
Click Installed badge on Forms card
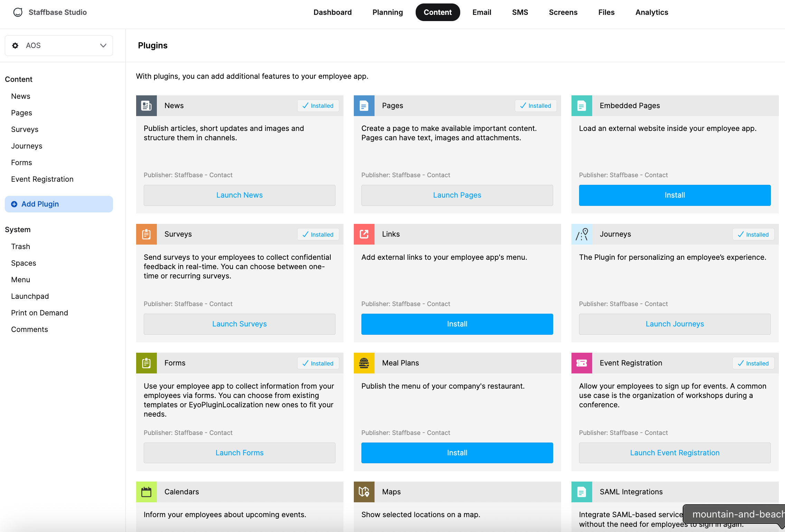coord(318,363)
